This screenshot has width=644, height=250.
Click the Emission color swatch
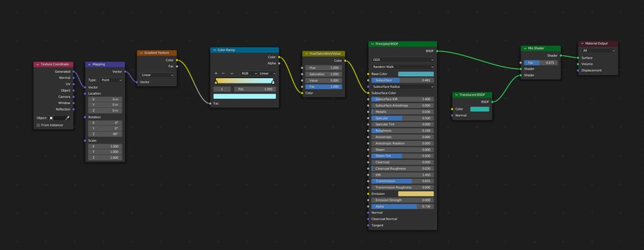pos(416,193)
